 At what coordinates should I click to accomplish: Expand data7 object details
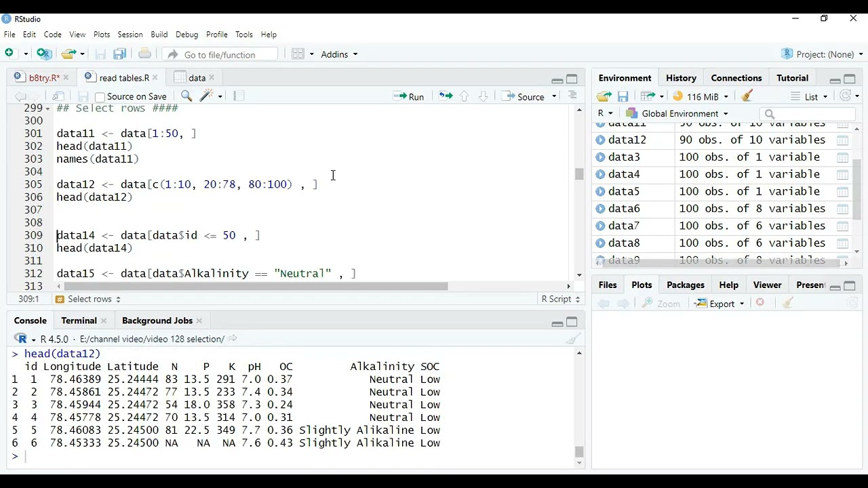(x=600, y=226)
